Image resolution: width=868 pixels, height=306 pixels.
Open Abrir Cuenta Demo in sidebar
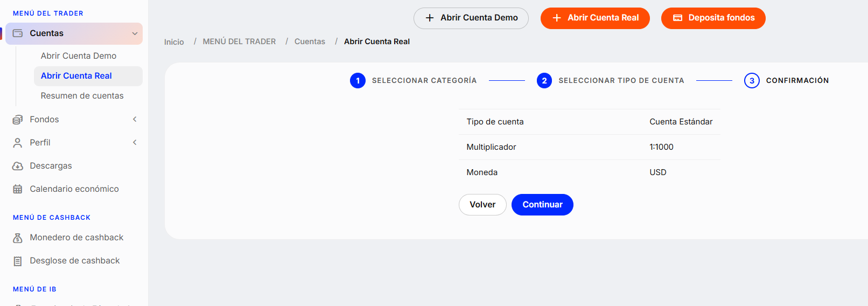tap(79, 56)
